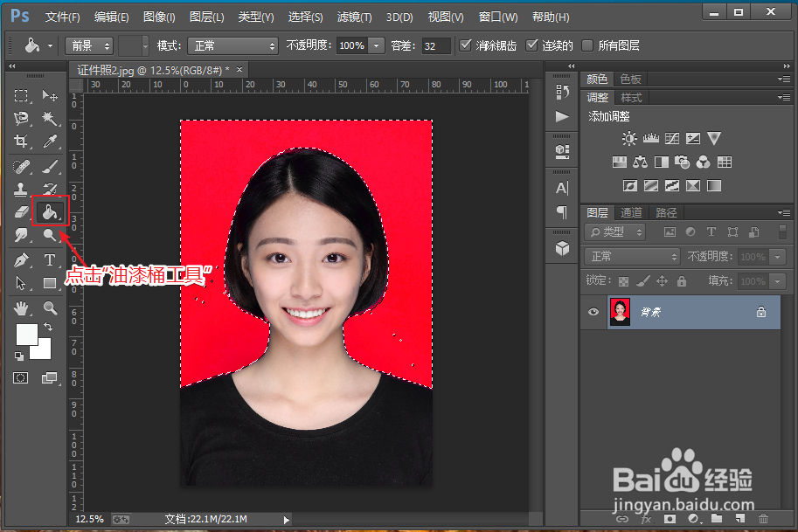The image size is (798, 532).
Task: Select the Crop tool
Action: point(20,141)
